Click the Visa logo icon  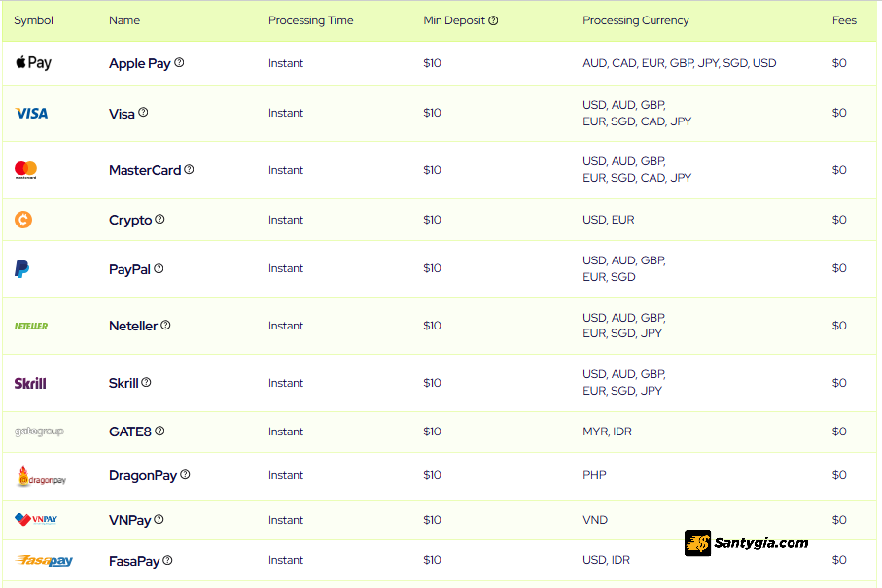31,114
